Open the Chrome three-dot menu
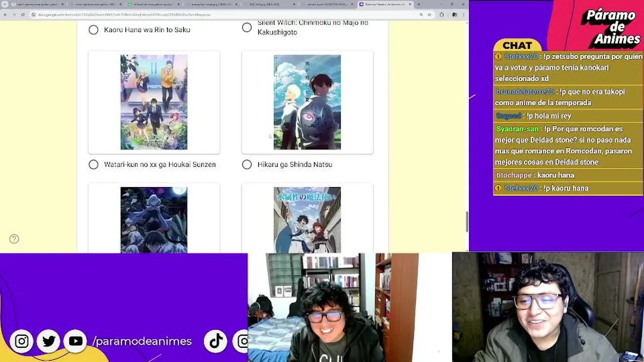Screen dimensions: 644x362 pos(462,15)
